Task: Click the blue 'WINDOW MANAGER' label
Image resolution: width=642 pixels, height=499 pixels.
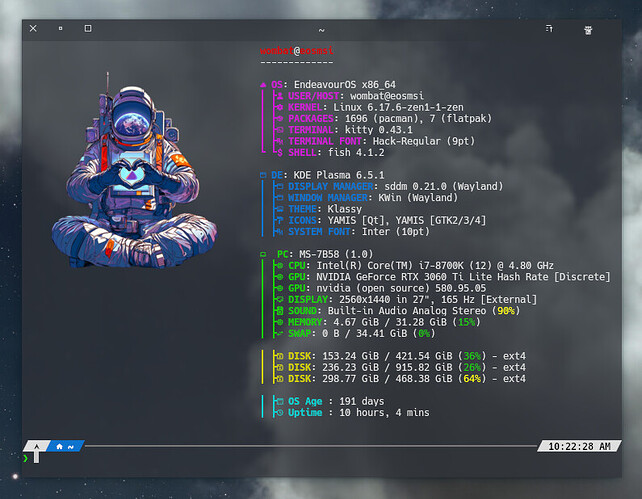Action: click(328, 198)
